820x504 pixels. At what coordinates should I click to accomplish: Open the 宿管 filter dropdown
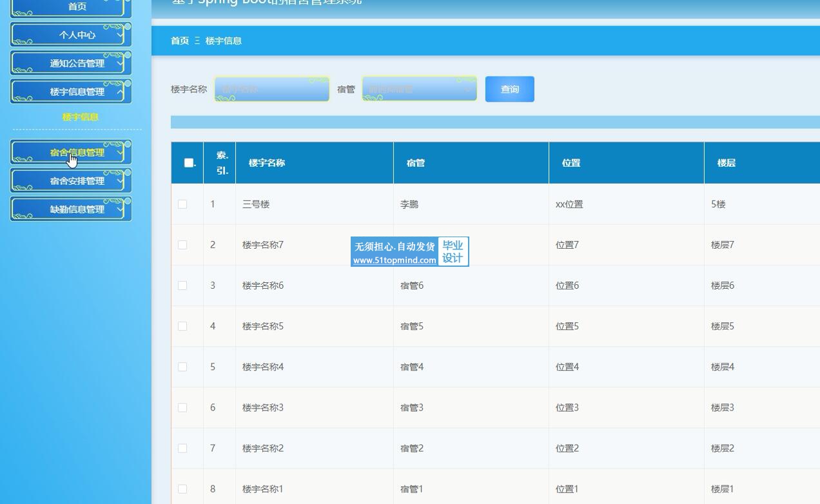pyautogui.click(x=419, y=89)
